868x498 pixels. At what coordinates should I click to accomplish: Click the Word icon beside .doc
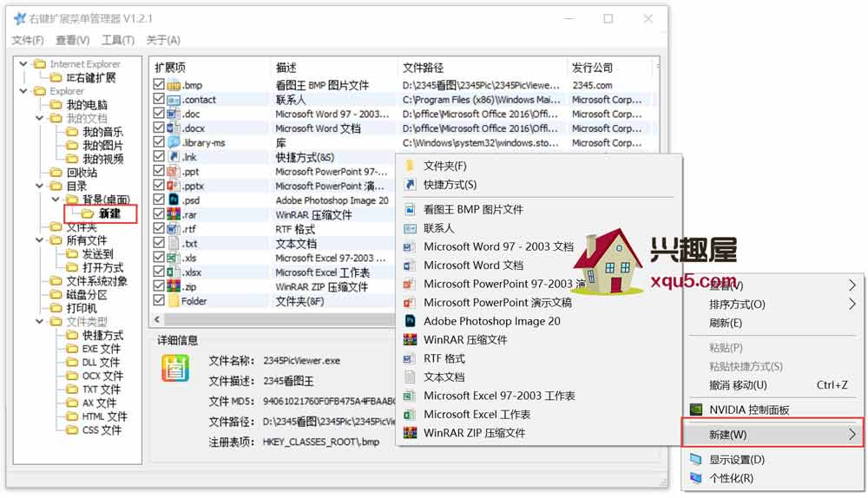[x=174, y=114]
